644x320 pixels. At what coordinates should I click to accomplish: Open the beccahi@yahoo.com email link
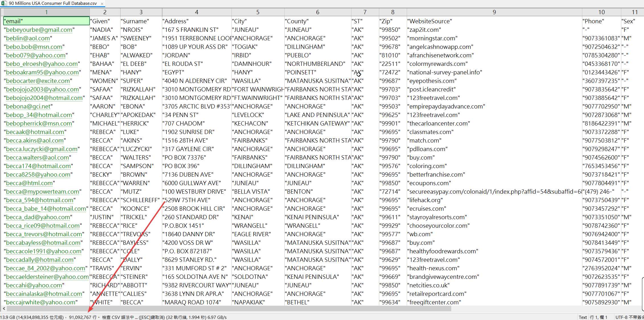coord(34,285)
